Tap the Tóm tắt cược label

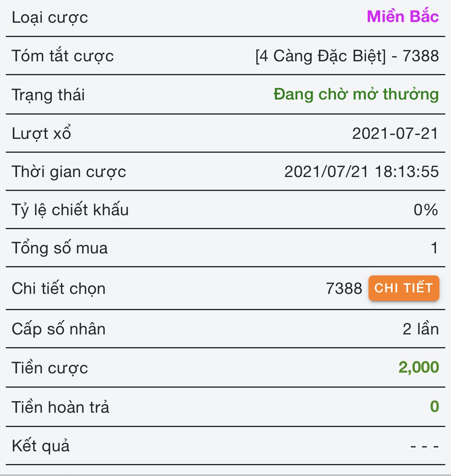coord(62,56)
